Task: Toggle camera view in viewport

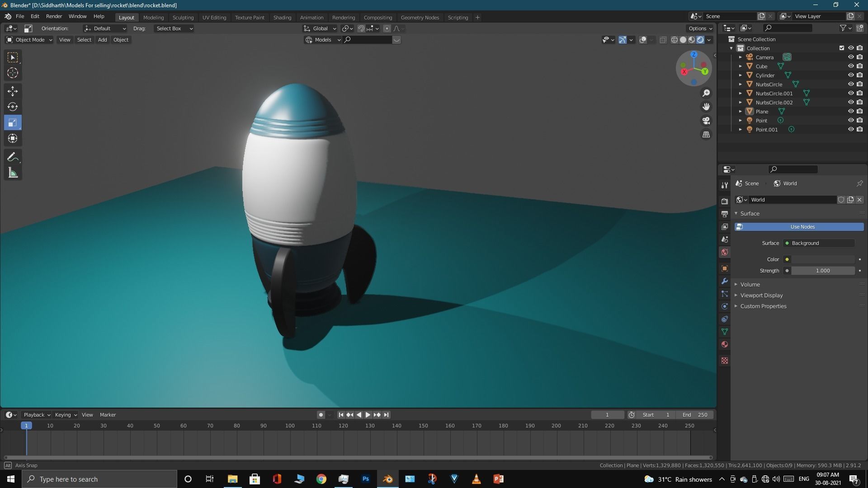Action: pyautogui.click(x=706, y=121)
